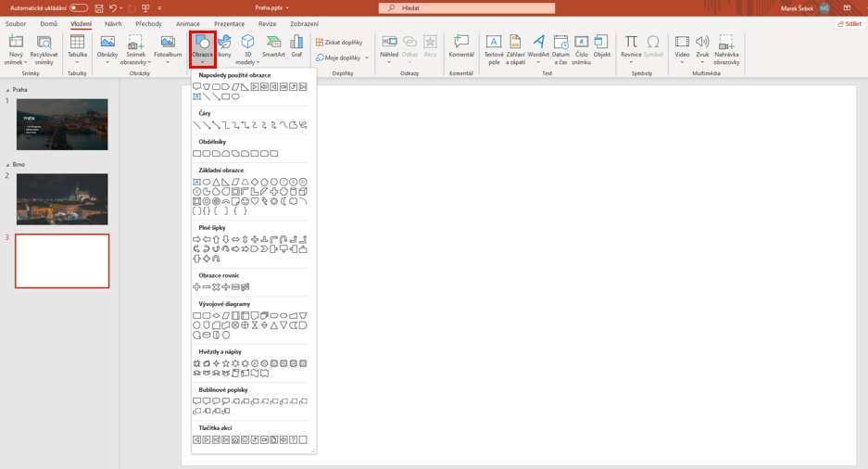
Task: Switch to the Domů tab
Action: [49, 24]
